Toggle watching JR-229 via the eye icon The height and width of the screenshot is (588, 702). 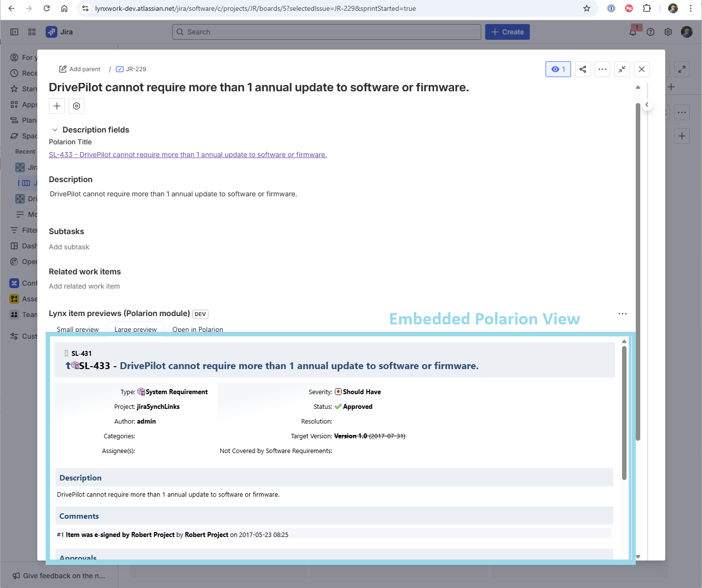(558, 69)
